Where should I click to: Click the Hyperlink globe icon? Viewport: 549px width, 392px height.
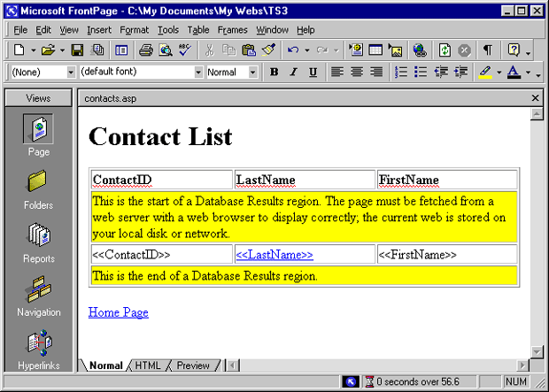click(x=420, y=50)
